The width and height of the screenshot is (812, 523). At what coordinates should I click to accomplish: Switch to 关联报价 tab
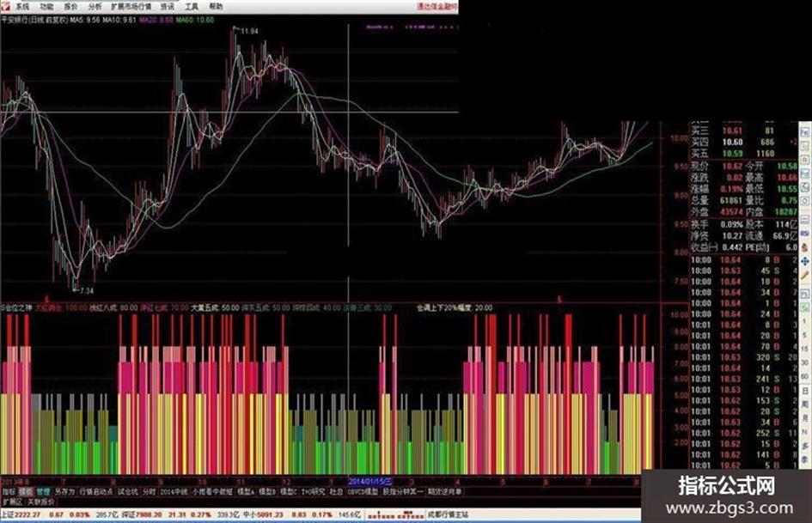click(x=41, y=502)
